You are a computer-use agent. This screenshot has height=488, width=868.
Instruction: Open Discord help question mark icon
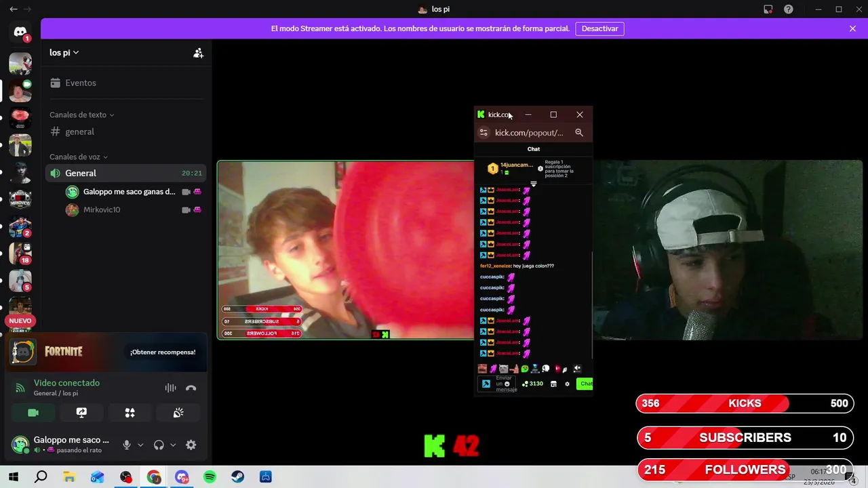[789, 9]
